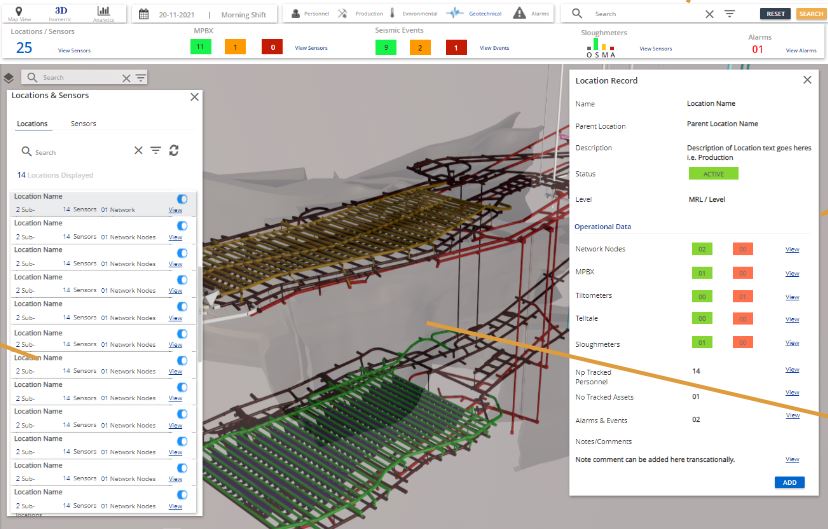The height and width of the screenshot is (529, 828).
Task: Select the Alarms warning triangle filter
Action: tap(531, 14)
